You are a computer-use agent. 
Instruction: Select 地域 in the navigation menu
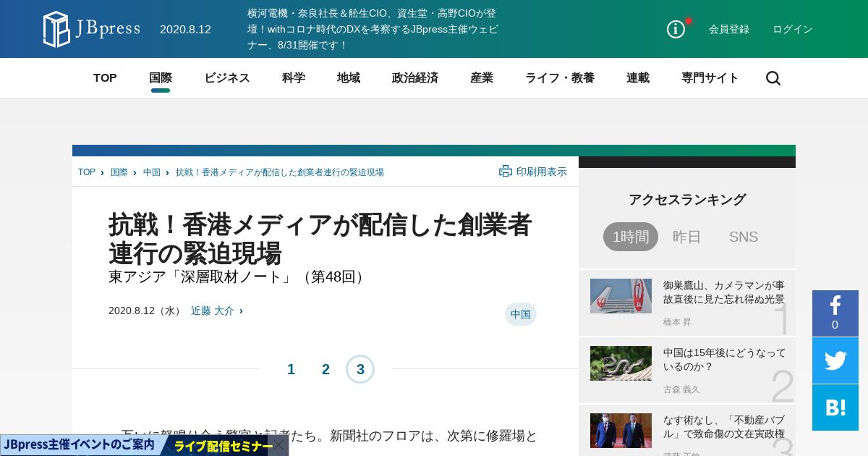(349, 78)
